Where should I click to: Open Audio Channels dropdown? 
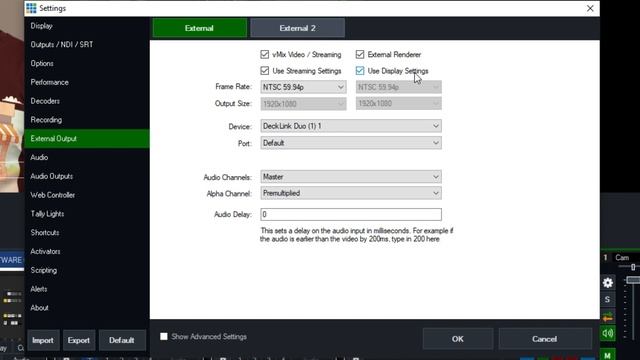(351, 177)
